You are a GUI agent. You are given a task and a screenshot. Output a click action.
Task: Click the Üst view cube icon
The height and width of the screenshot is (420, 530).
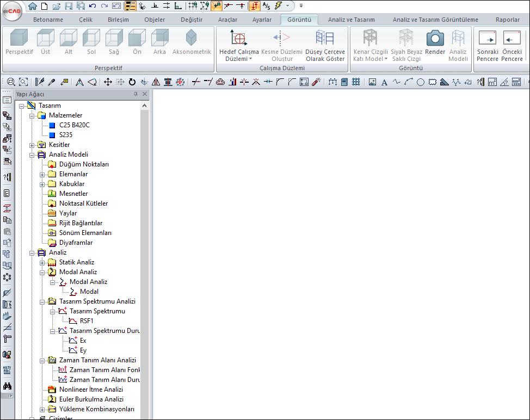[x=46, y=39]
